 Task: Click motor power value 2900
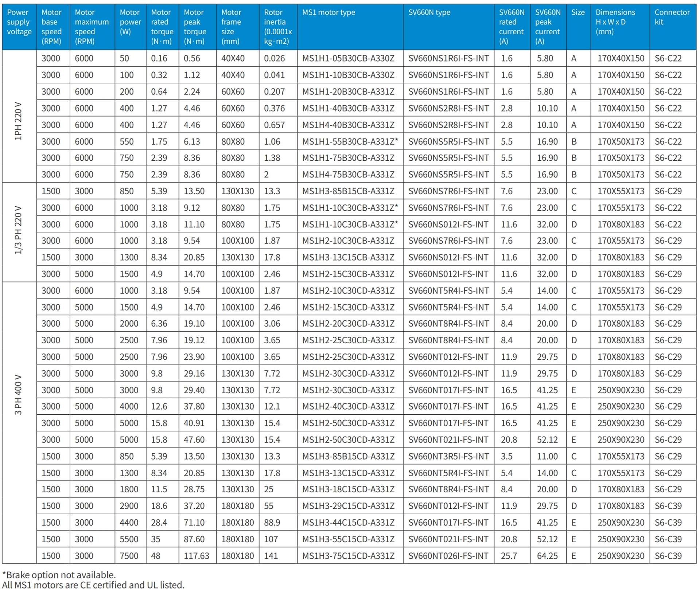point(129,506)
